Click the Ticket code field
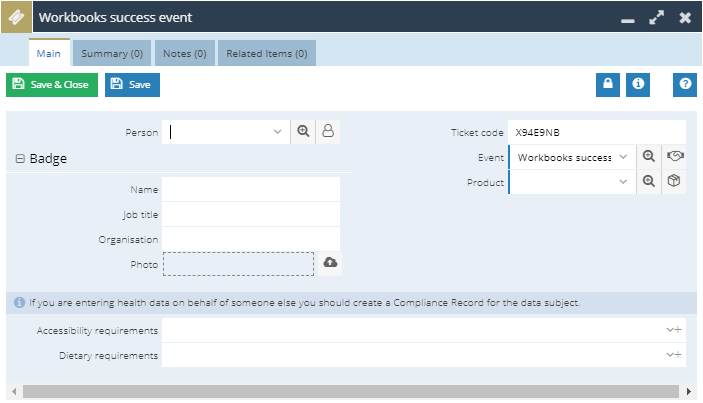Image resolution: width=703 pixels, height=403 pixels. pos(597,132)
